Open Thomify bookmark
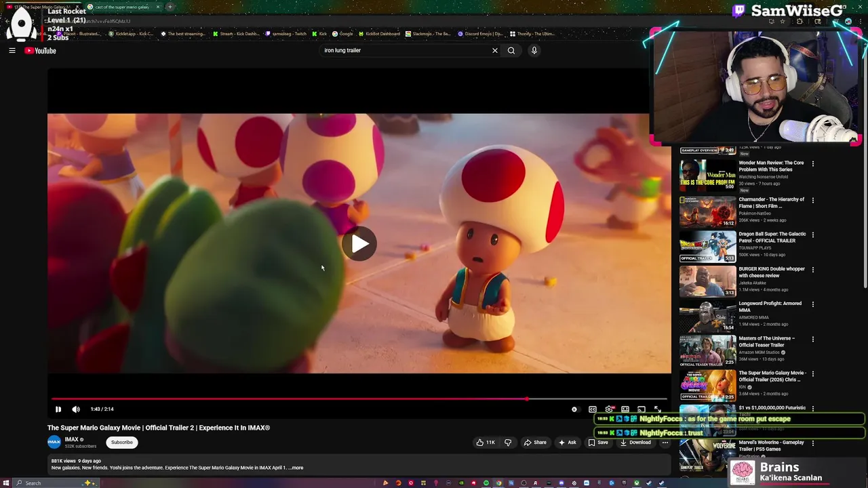Viewport: 868px width, 488px height. (532, 34)
